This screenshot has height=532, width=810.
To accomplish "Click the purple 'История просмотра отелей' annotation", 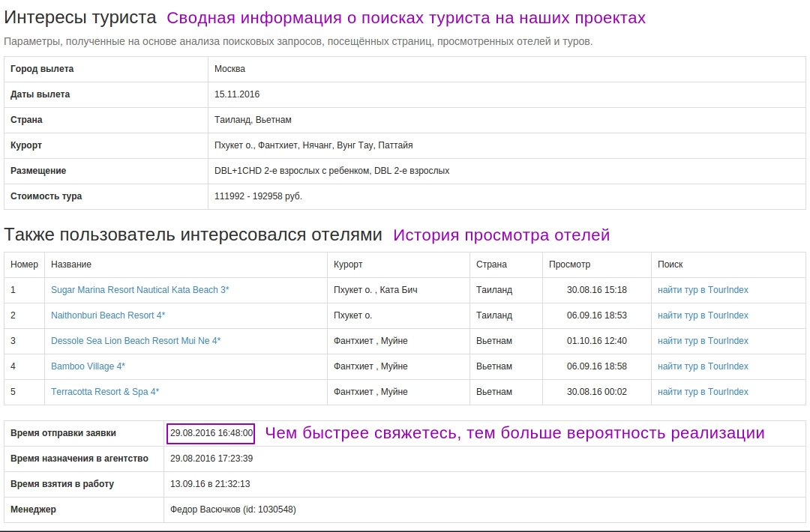I will [501, 235].
